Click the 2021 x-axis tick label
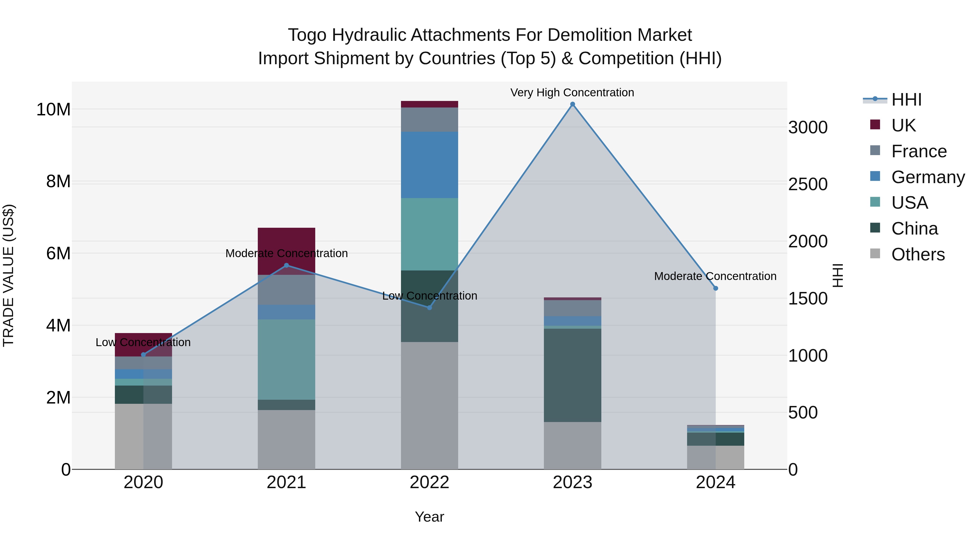This screenshot has height=551, width=980. 286,482
